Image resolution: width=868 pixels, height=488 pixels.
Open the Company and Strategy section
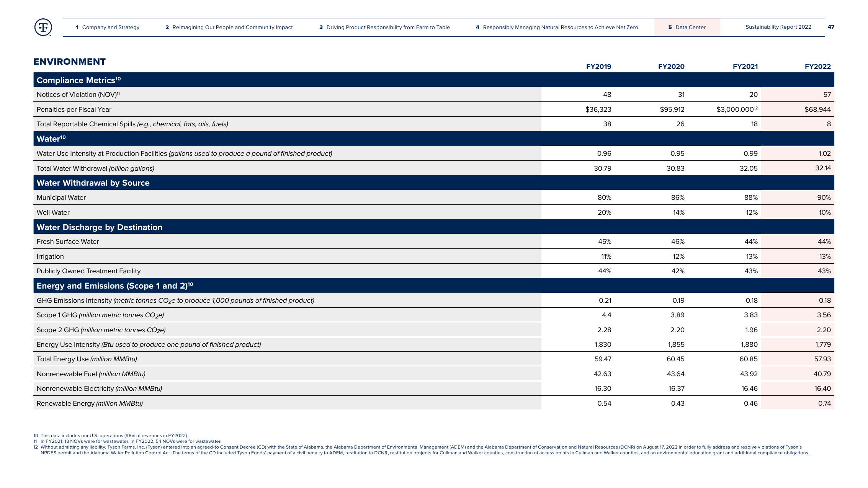click(x=108, y=27)
